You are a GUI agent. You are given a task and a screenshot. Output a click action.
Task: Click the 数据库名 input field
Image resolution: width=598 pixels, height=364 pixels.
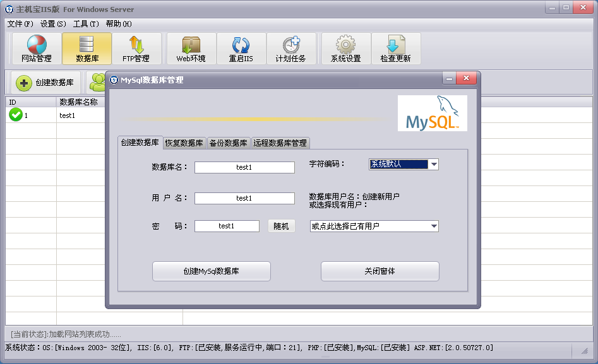tap(244, 167)
